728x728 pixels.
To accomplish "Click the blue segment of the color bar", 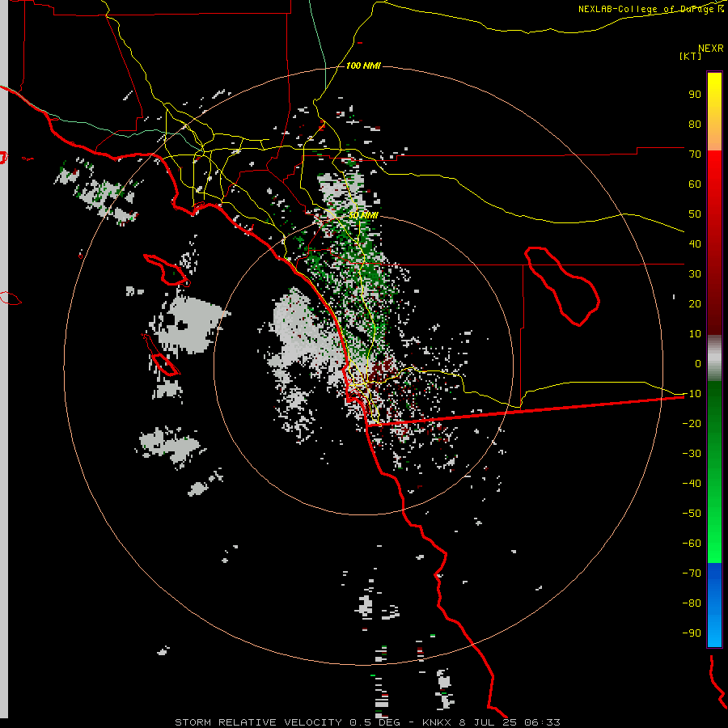I will click(x=714, y=605).
